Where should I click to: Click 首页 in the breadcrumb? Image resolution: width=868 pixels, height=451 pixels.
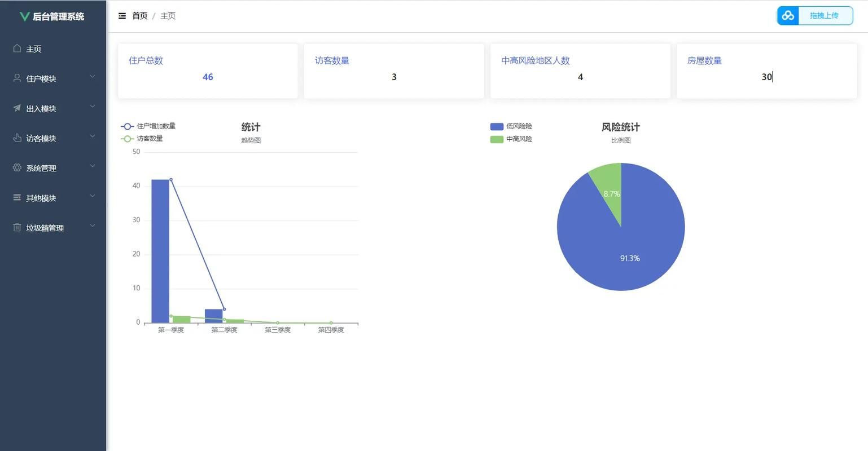(139, 15)
